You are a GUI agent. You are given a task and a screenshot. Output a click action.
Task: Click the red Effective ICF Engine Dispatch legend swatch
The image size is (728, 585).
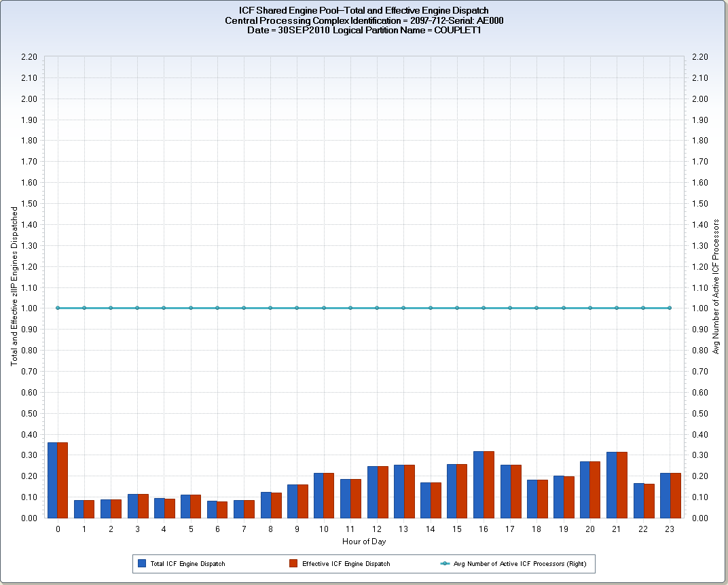click(x=293, y=563)
